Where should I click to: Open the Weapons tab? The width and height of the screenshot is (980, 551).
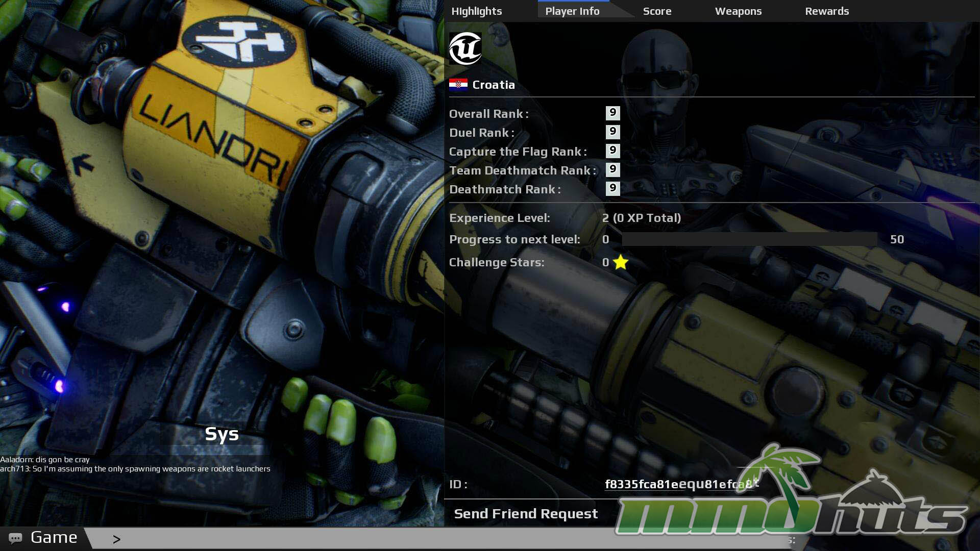(738, 11)
